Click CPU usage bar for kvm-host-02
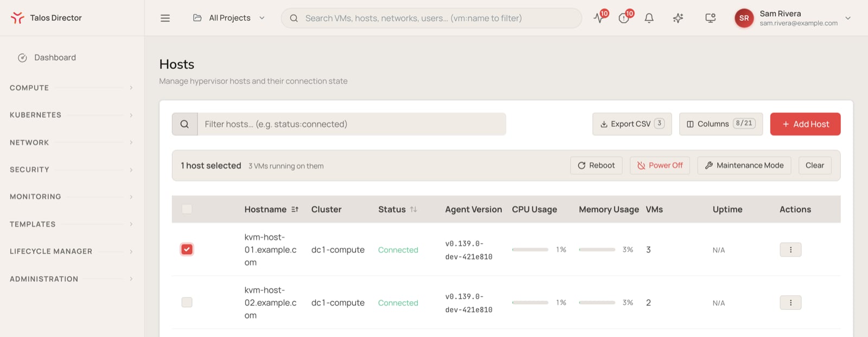The image size is (868, 337). click(x=530, y=303)
